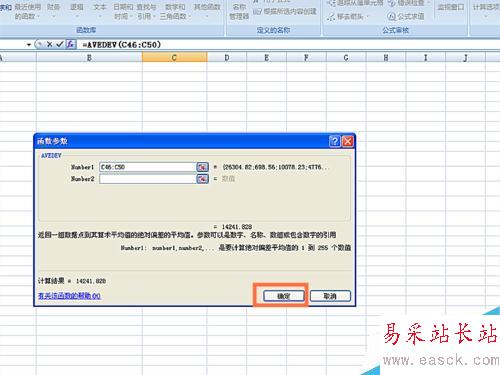Click the 取消 (Cancel) button
This screenshot has width=500, height=375.
coord(330,296)
